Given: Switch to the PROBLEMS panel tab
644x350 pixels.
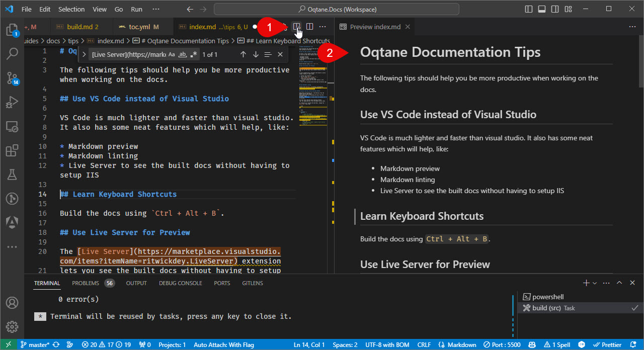Looking at the screenshot, I should pos(93,283).
